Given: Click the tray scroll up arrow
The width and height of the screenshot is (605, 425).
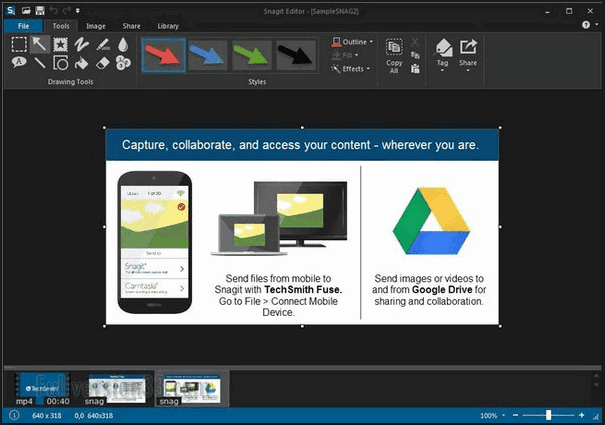Looking at the screenshot, I should pyautogui.click(x=596, y=376).
